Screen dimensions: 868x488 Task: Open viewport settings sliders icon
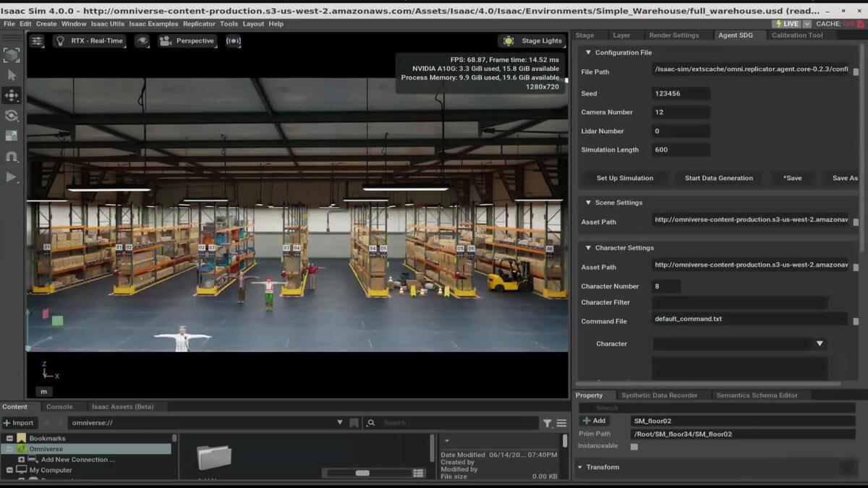click(x=37, y=41)
